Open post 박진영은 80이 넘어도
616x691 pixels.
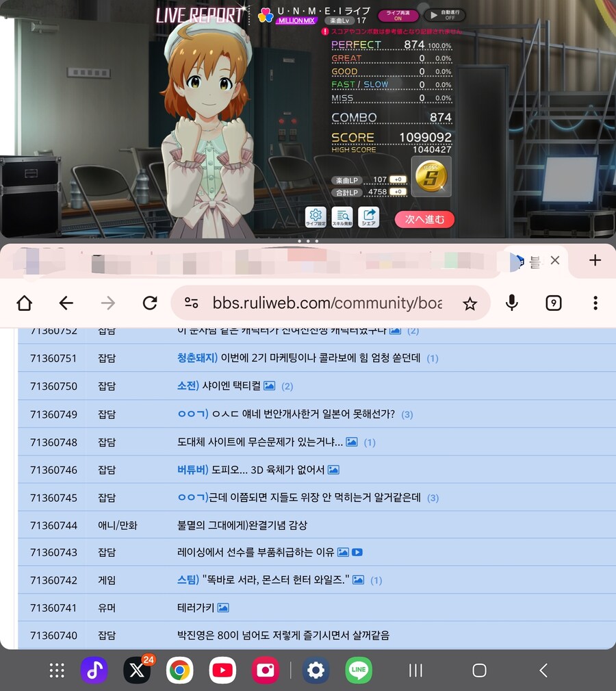pos(283,635)
